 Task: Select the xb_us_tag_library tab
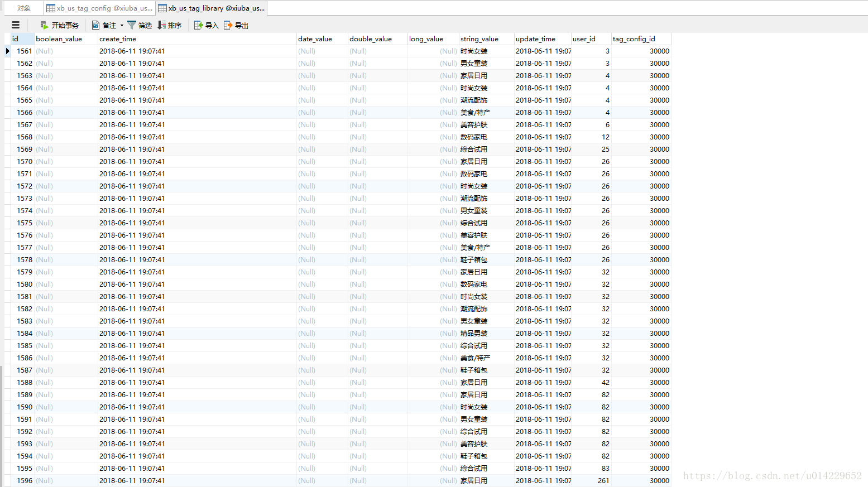coord(212,8)
